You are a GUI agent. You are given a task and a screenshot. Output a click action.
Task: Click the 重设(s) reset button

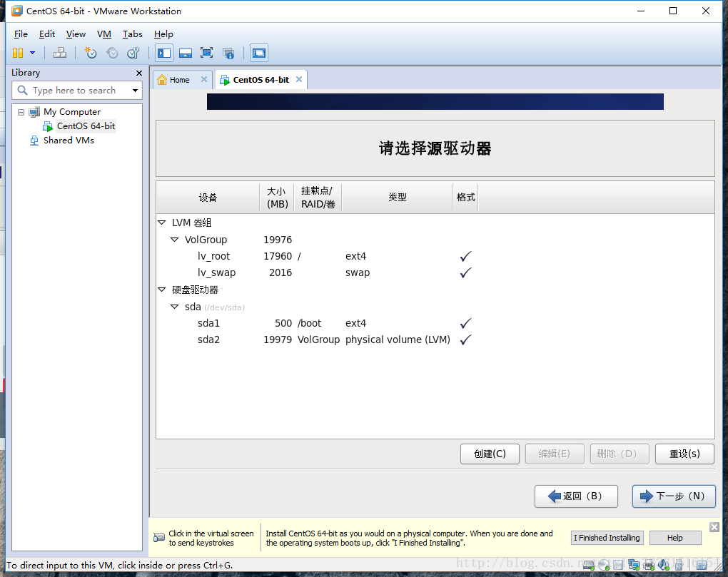[x=684, y=454]
